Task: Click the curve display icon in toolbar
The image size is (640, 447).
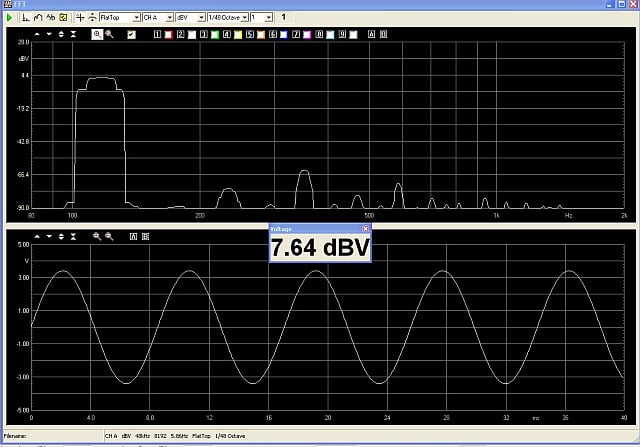Action: (x=37, y=18)
